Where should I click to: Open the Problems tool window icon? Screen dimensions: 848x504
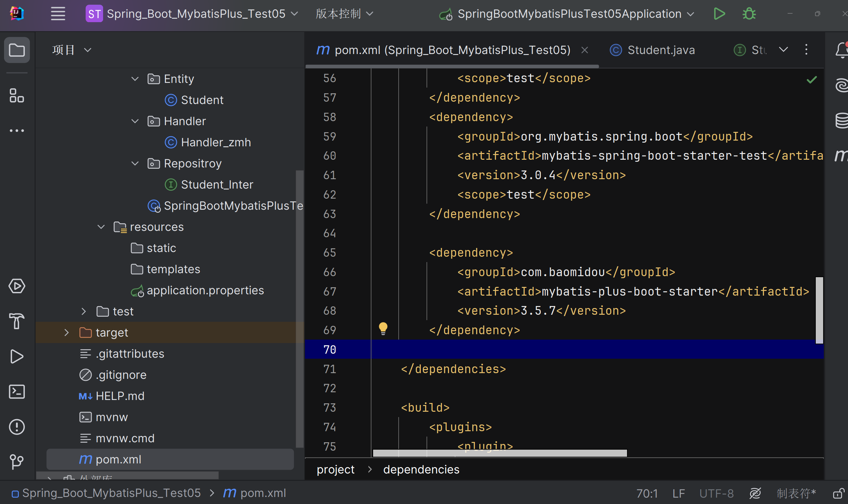coord(17,426)
